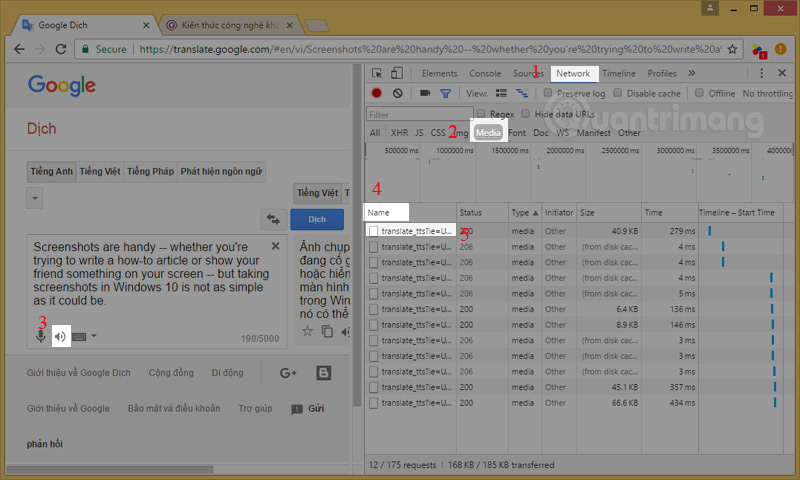Screen dimensions: 800x480
Task: Click the Google+ icon in footer
Action: (288, 373)
